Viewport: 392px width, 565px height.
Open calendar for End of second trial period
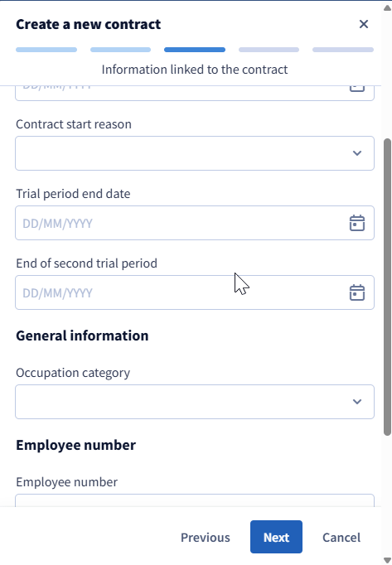pos(356,292)
